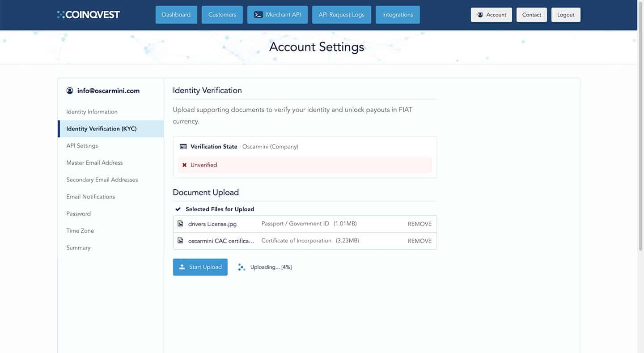Screen dimensions: 644x353
Task: Select API Settings in the sidebar
Action: coord(82,146)
